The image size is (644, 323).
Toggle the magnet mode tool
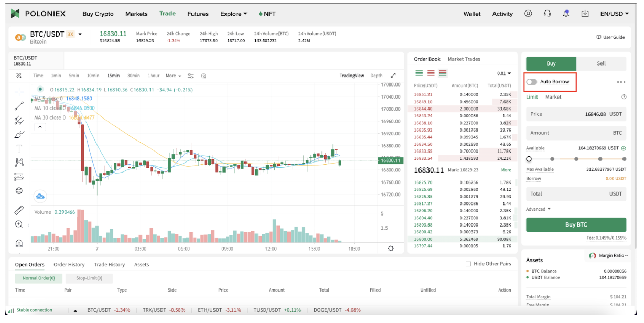(x=19, y=243)
